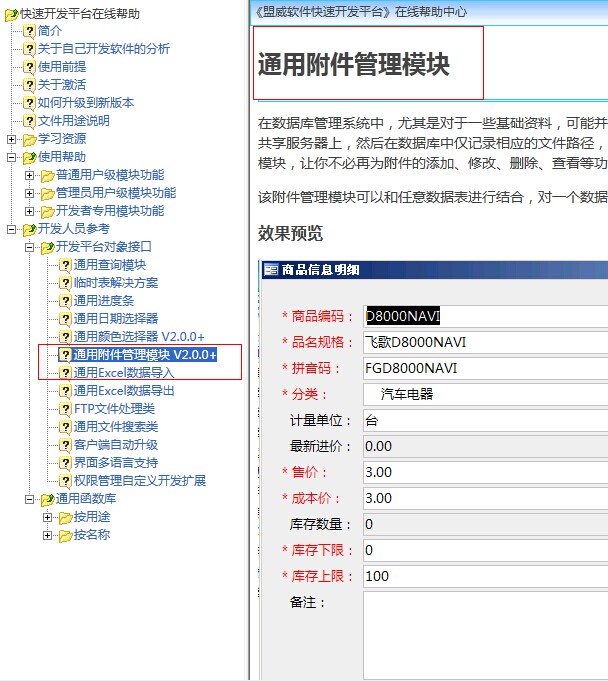Open the 通用Excel数据导入 help topic
This screenshot has height=681, width=608.
pos(123,373)
